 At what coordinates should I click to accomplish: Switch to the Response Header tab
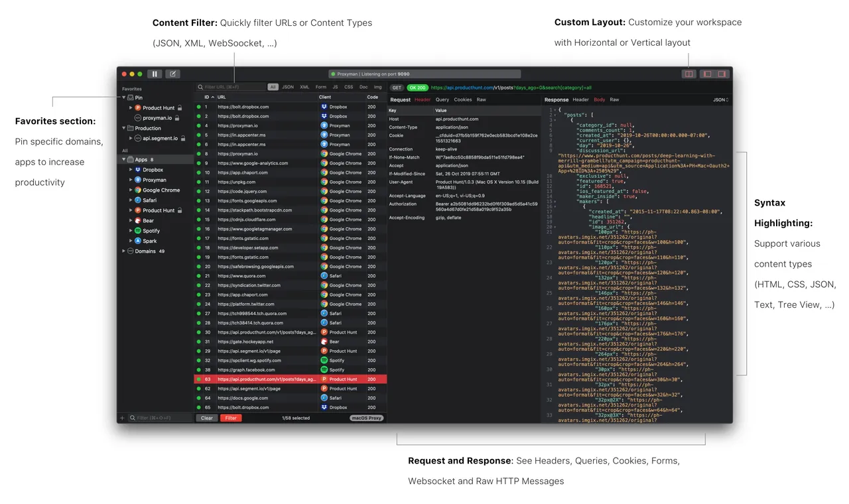(581, 99)
